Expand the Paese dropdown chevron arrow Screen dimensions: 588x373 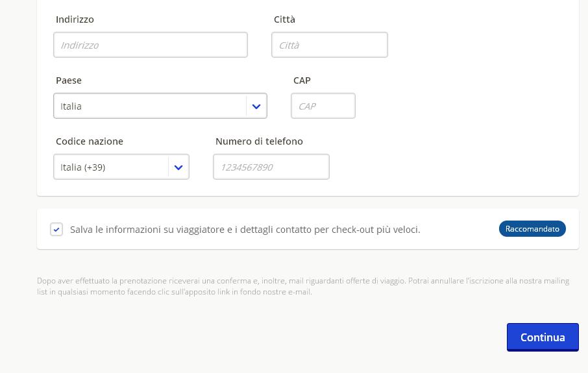(256, 106)
